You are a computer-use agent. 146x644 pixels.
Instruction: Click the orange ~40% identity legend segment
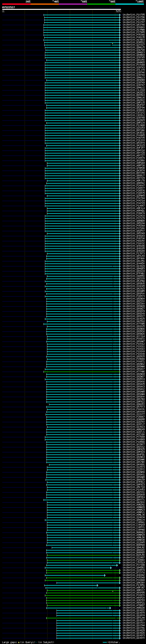[45, 4]
